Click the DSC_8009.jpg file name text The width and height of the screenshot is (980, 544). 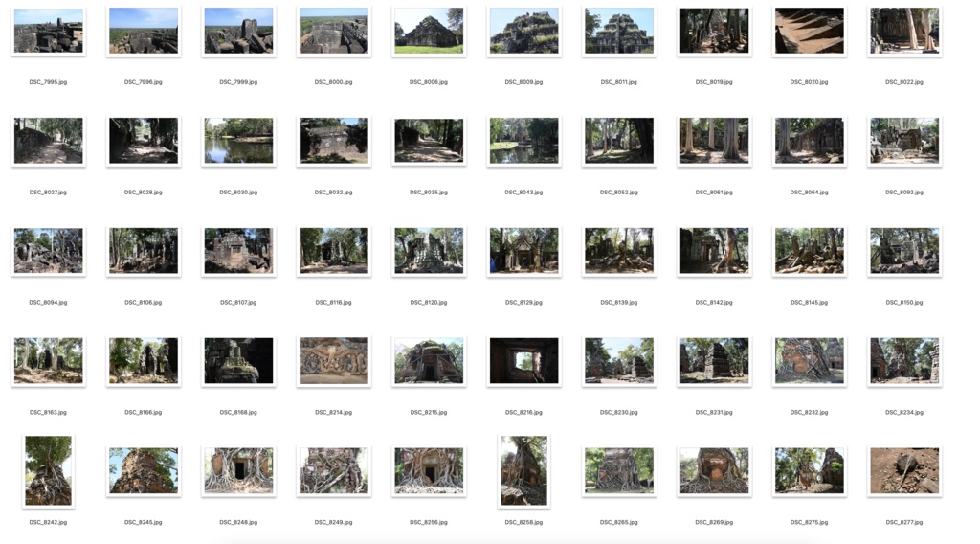(x=523, y=82)
